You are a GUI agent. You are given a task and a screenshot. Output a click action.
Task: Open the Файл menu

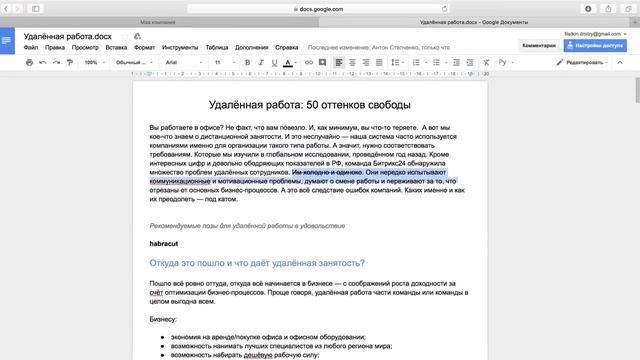[31, 47]
